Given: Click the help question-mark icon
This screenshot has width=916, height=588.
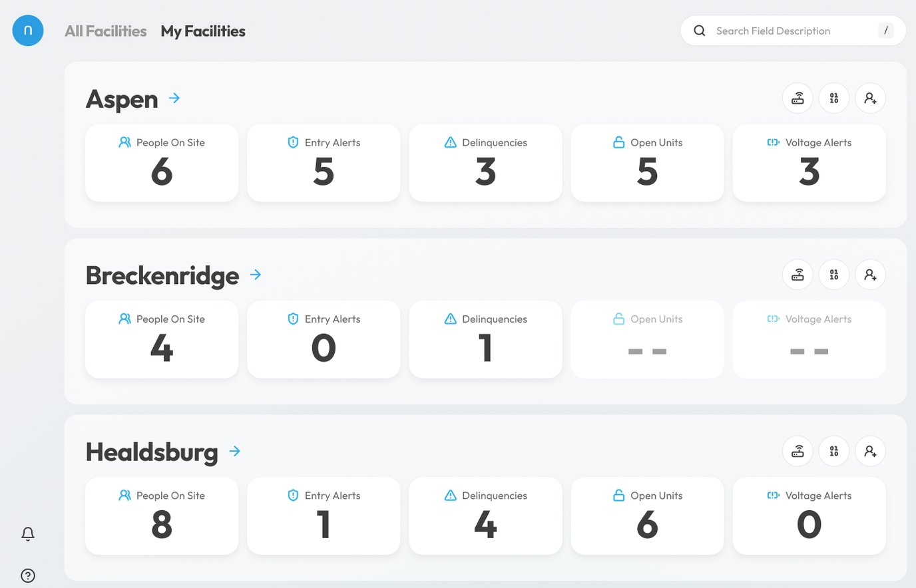Looking at the screenshot, I should coord(27,575).
